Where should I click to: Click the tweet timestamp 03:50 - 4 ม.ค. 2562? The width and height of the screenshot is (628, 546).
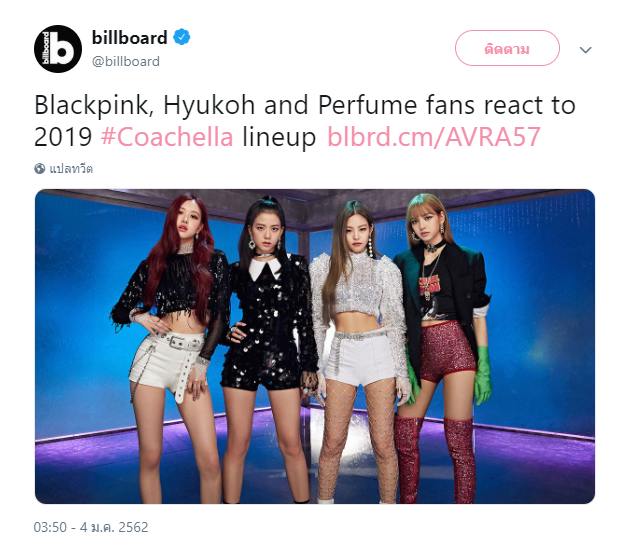[x=91, y=527]
